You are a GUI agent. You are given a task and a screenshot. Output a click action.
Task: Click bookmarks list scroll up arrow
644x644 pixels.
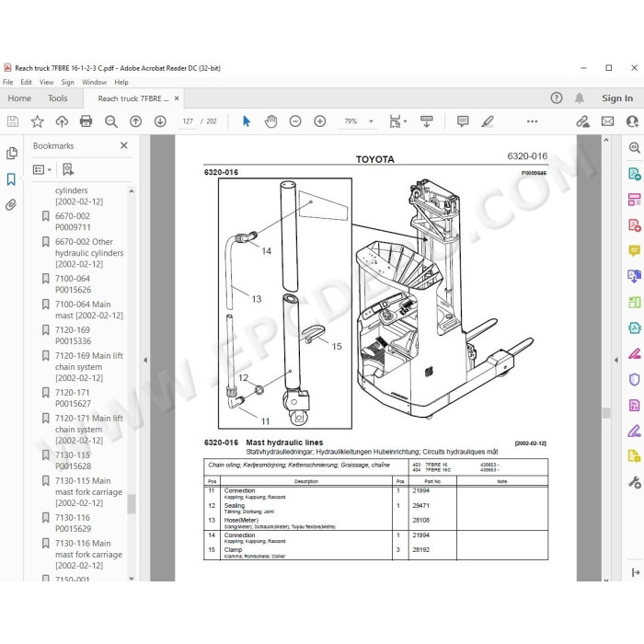click(132, 191)
